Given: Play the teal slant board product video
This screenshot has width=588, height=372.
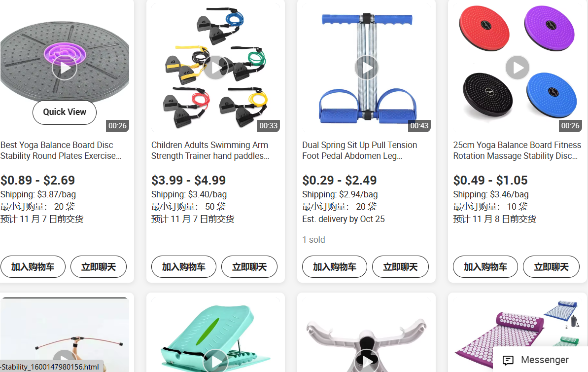Looking at the screenshot, I should (215, 361).
